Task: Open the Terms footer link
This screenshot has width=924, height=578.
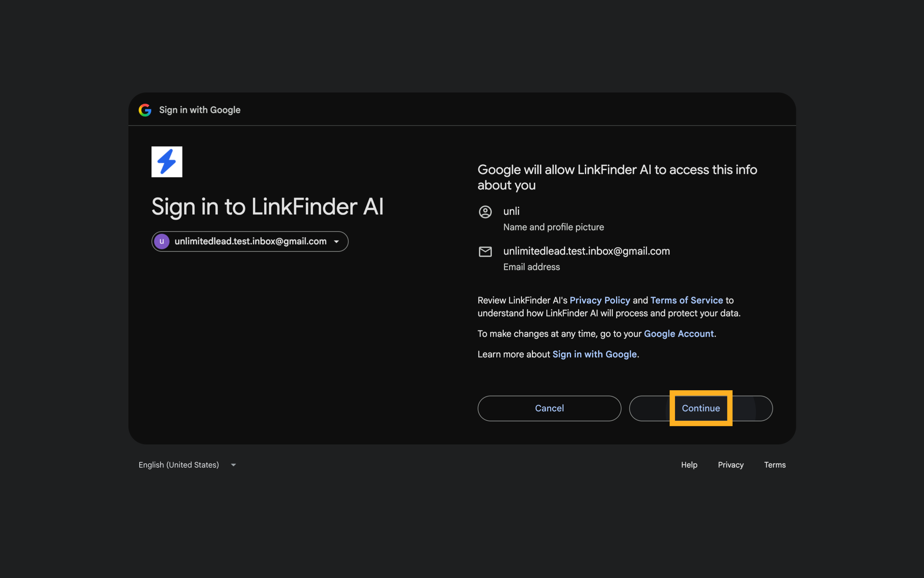Action: click(774, 465)
